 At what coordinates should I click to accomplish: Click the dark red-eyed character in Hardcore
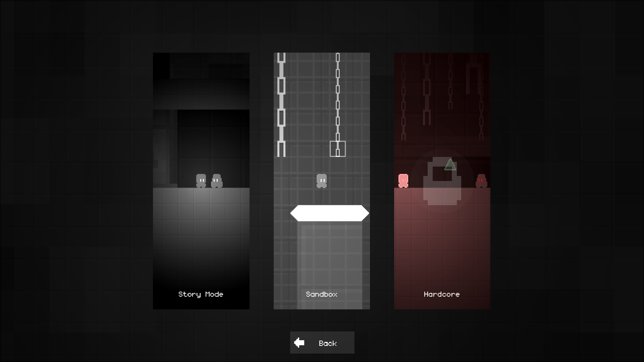[481, 181]
